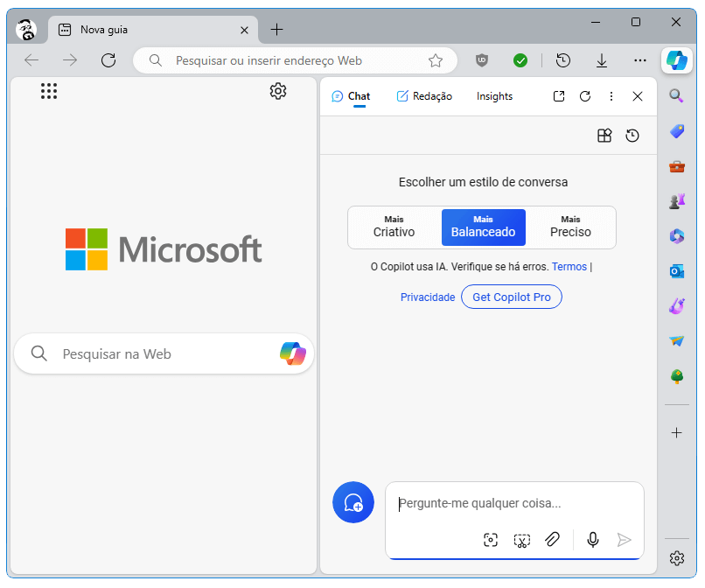
Task: Select the Mais Preciso conversation style
Action: (x=570, y=227)
